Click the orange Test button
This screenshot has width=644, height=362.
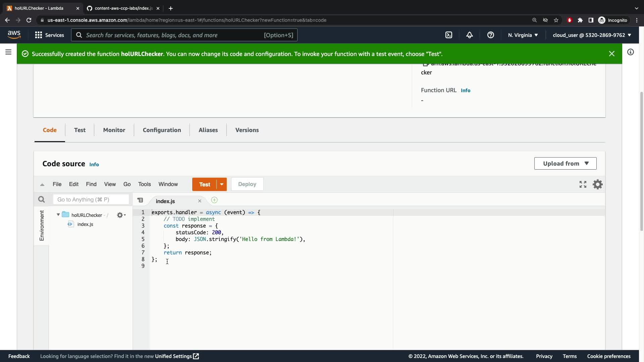(x=205, y=184)
